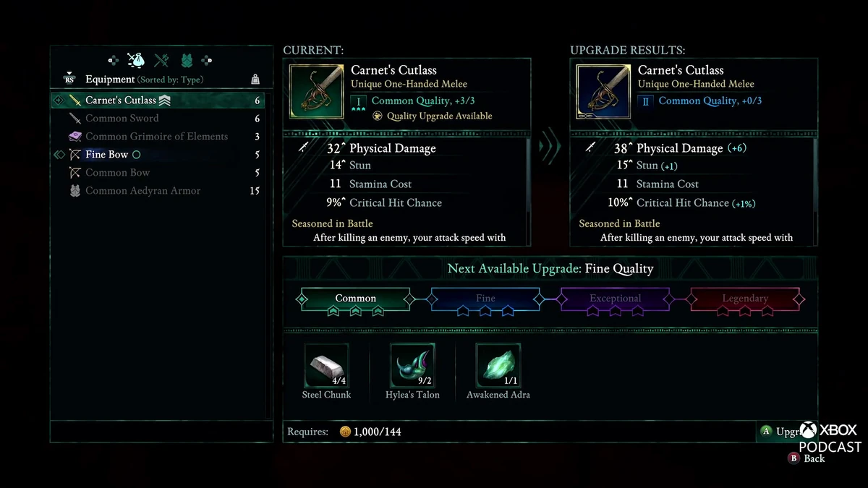Open the crossed swords equipment category icon
The width and height of the screenshot is (868, 488).
[161, 60]
